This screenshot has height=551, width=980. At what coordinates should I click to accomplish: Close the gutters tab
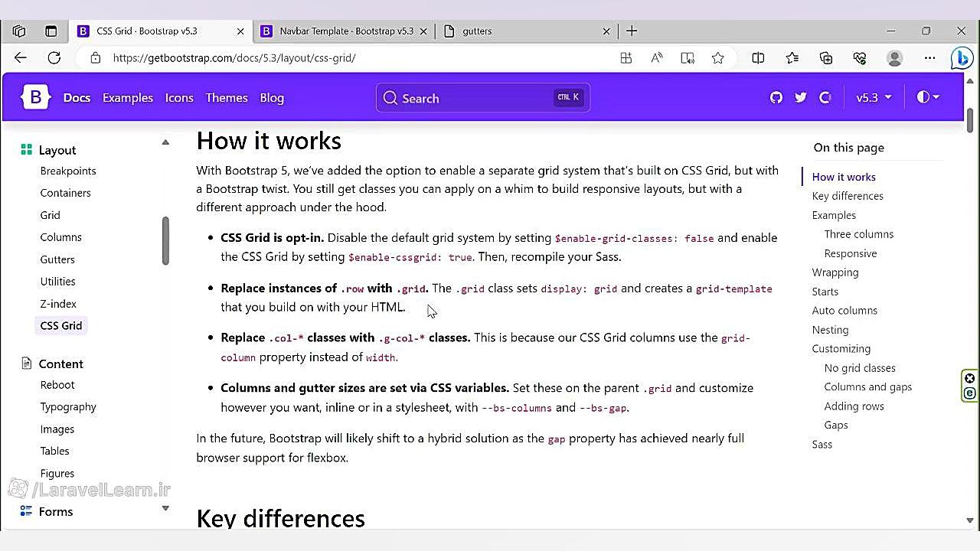pyautogui.click(x=606, y=31)
